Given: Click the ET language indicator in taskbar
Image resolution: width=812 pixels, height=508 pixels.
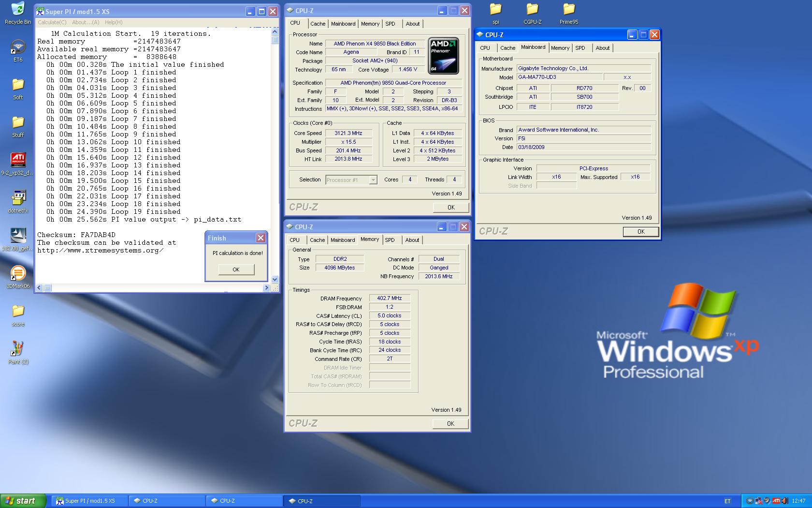Looking at the screenshot, I should (x=727, y=501).
